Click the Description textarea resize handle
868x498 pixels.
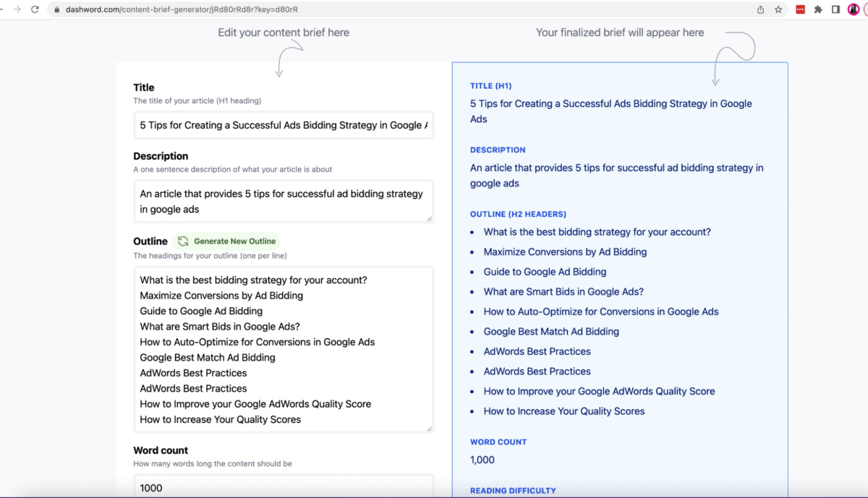click(x=430, y=218)
